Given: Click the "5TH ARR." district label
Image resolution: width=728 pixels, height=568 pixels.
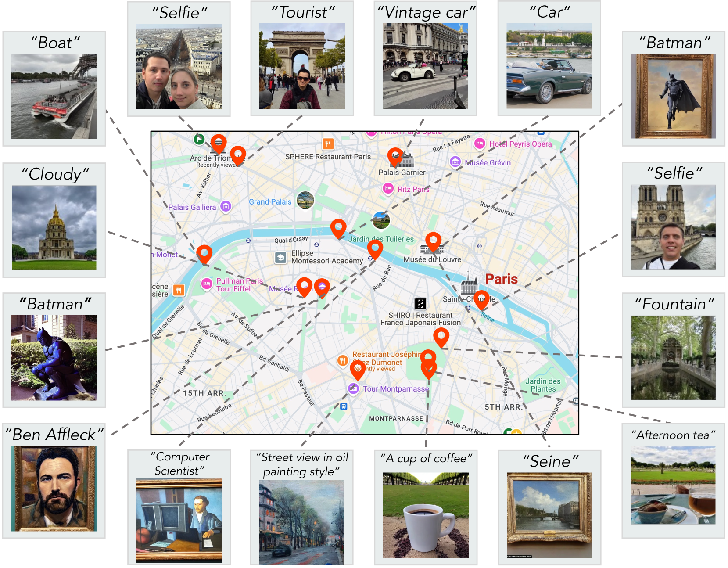Looking at the screenshot, I should 504,407.
